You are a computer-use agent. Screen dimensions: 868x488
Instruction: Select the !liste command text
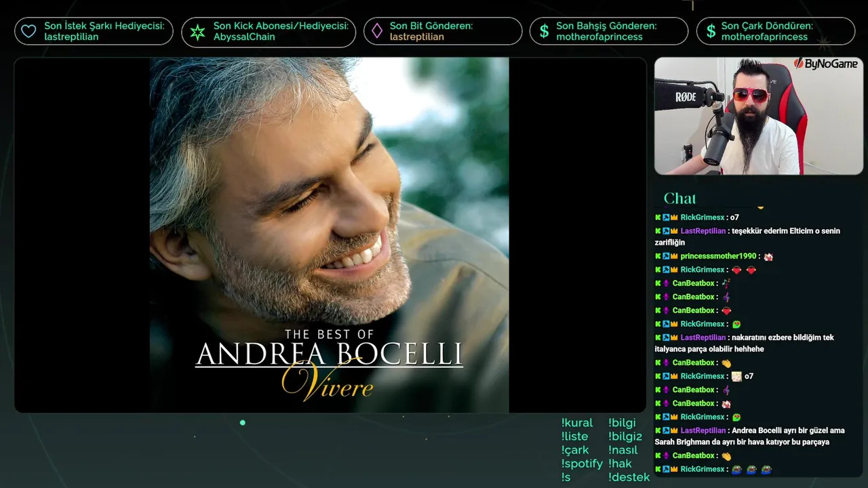(x=574, y=436)
